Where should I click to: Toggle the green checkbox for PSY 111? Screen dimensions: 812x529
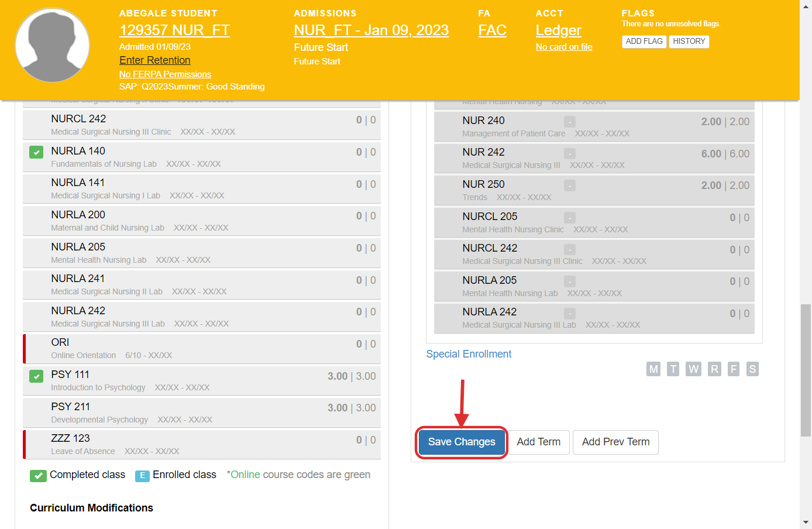click(36, 376)
